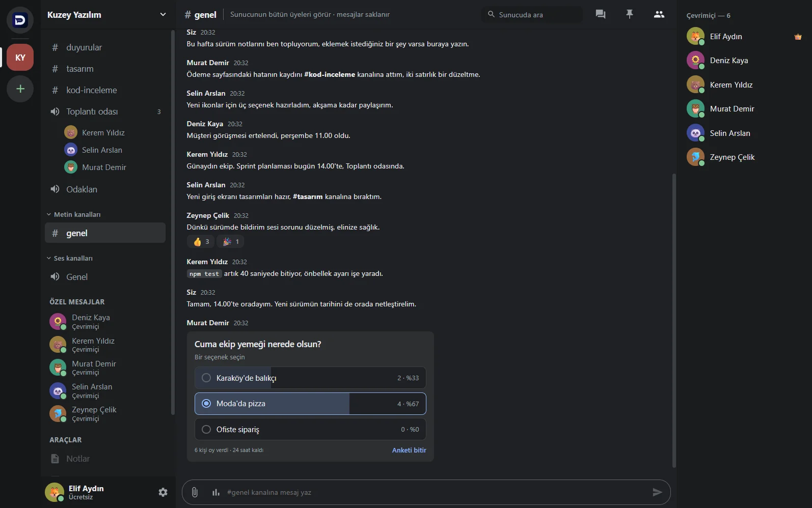812x508 pixels.
Task: Open the direct messages home icon
Action: (x=20, y=20)
